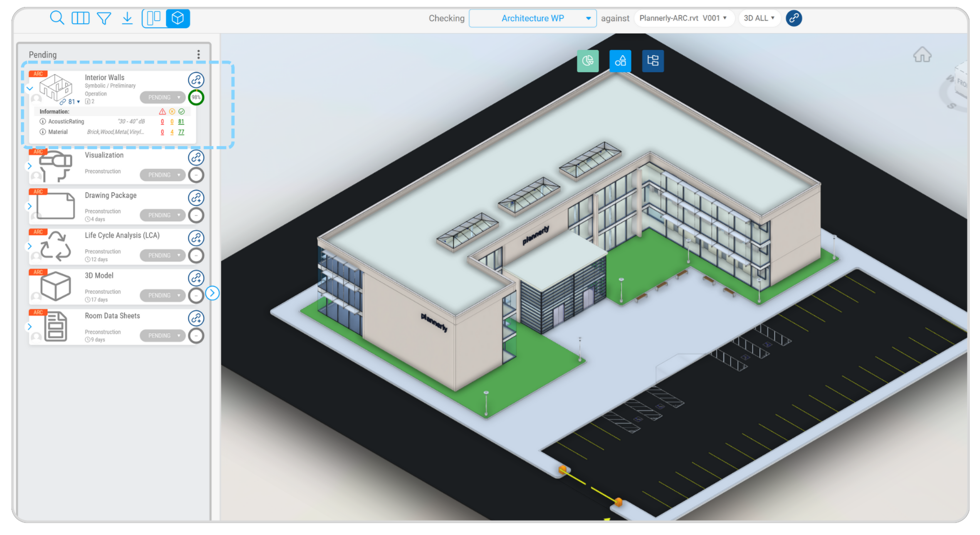Toggle the board panel view mode
Viewport: 980px width, 535px height.
(154, 18)
